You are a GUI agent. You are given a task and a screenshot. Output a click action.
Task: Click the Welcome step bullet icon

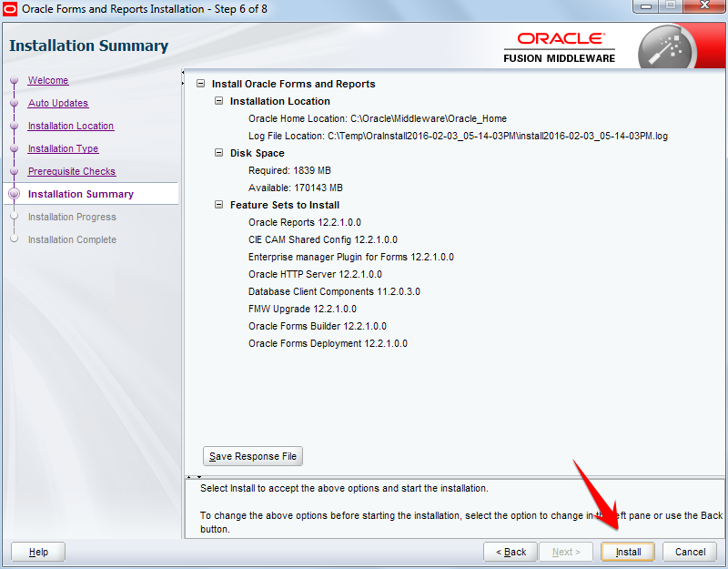14,80
